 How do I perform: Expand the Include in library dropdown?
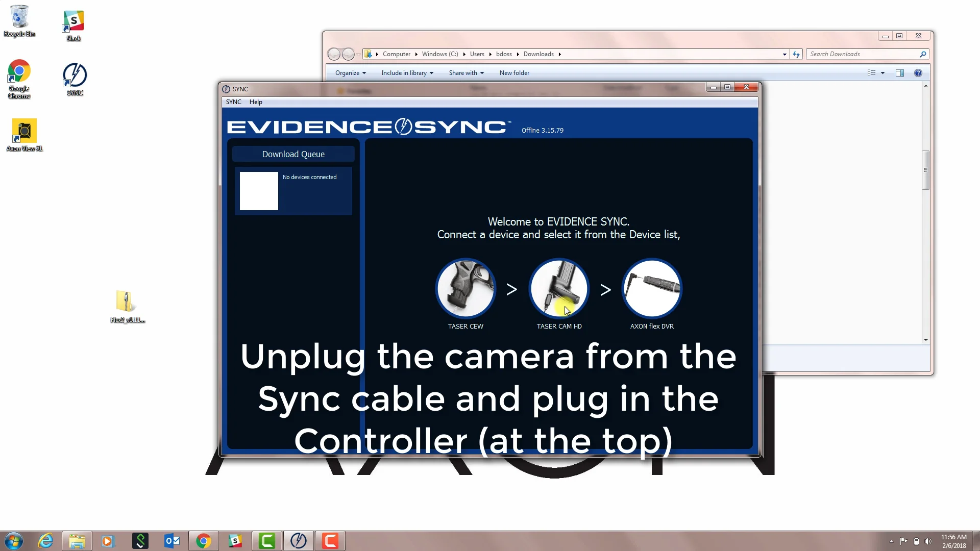407,73
